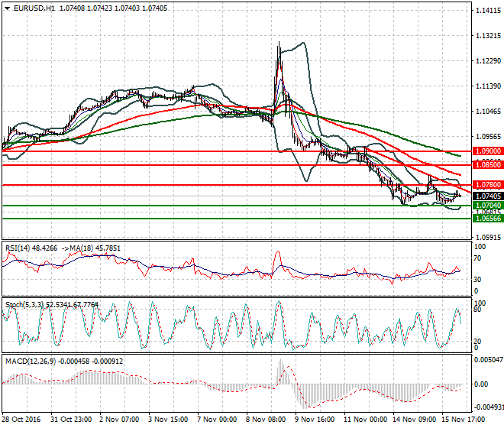Image resolution: width=504 pixels, height=428 pixels.
Task: Click the triangle arrow before EURUSD,H1
Action: (7, 8)
